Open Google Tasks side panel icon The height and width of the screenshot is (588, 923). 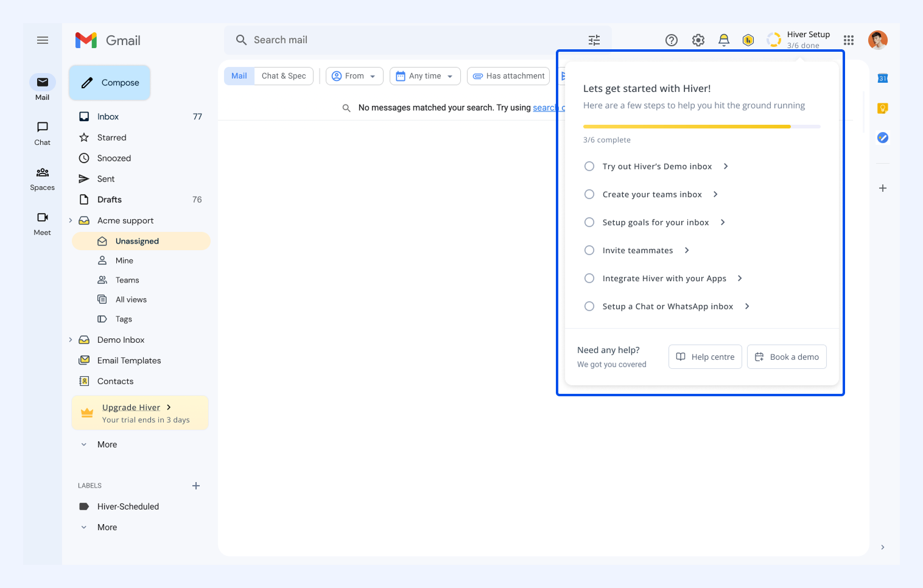coord(883,138)
